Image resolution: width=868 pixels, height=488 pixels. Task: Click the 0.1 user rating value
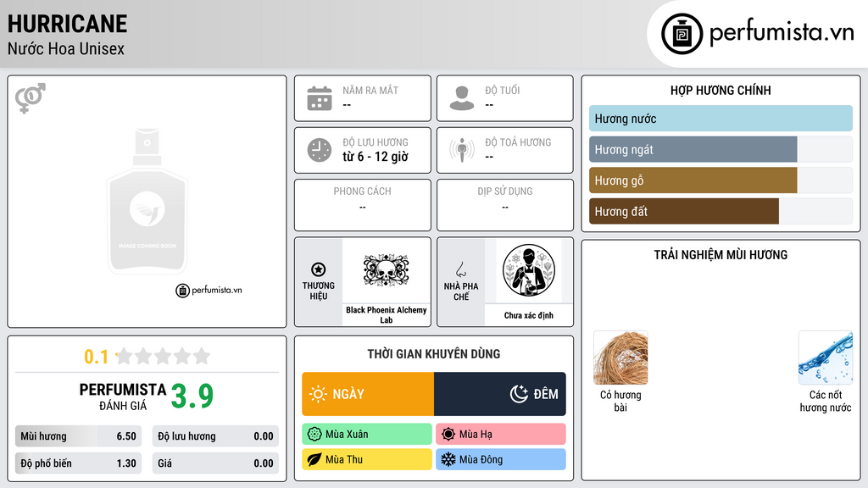pyautogui.click(x=96, y=357)
